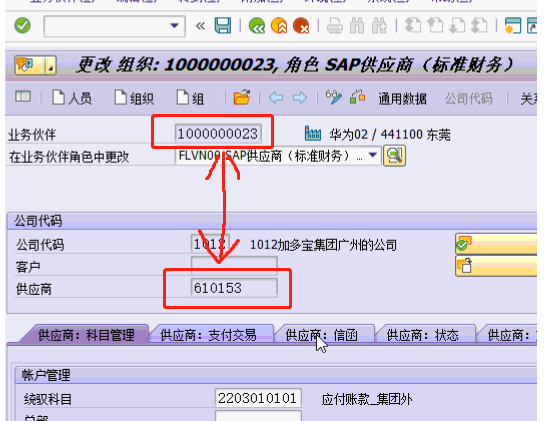Click the green Back icon
This screenshot has height=421, width=544.
257,26
